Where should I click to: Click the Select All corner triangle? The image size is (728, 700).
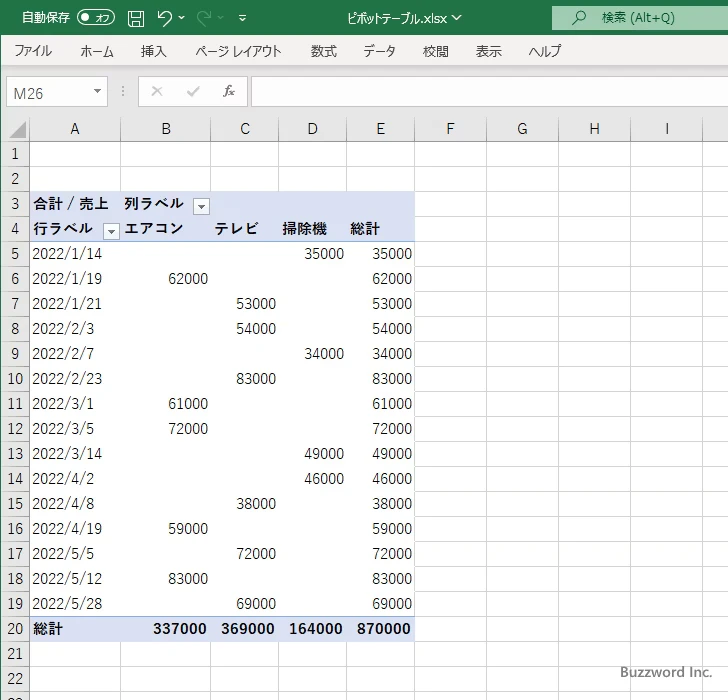[17, 129]
